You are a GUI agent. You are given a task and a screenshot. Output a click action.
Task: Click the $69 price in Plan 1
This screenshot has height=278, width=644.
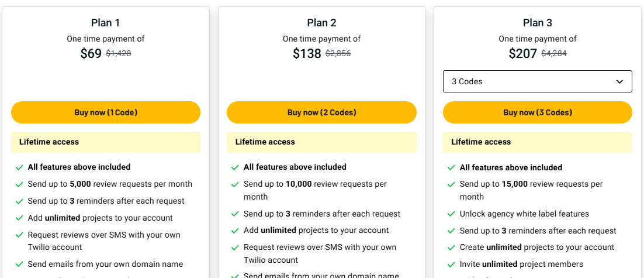(91, 54)
